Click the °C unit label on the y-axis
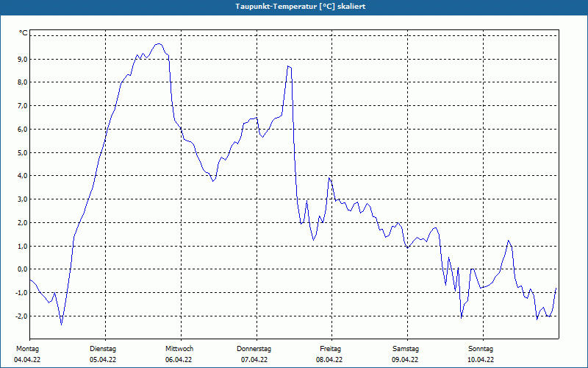The image size is (588, 368). [x=24, y=33]
